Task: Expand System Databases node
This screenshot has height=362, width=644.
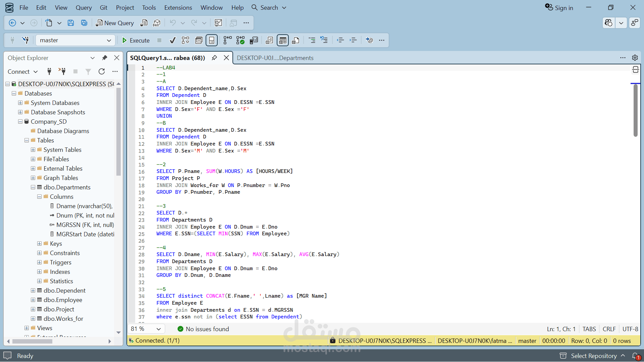Action: 20,103
